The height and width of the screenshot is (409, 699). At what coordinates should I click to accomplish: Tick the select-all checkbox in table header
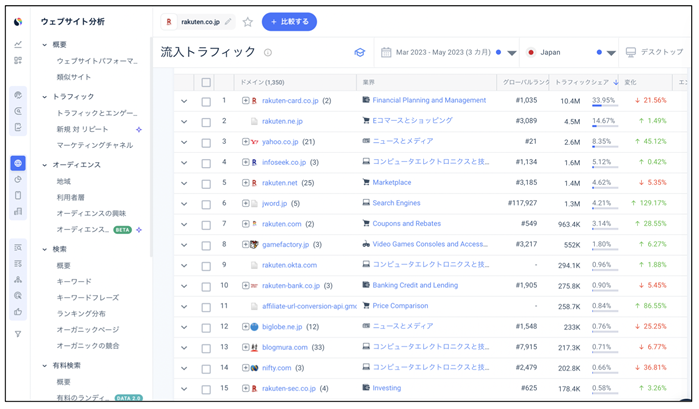206,83
